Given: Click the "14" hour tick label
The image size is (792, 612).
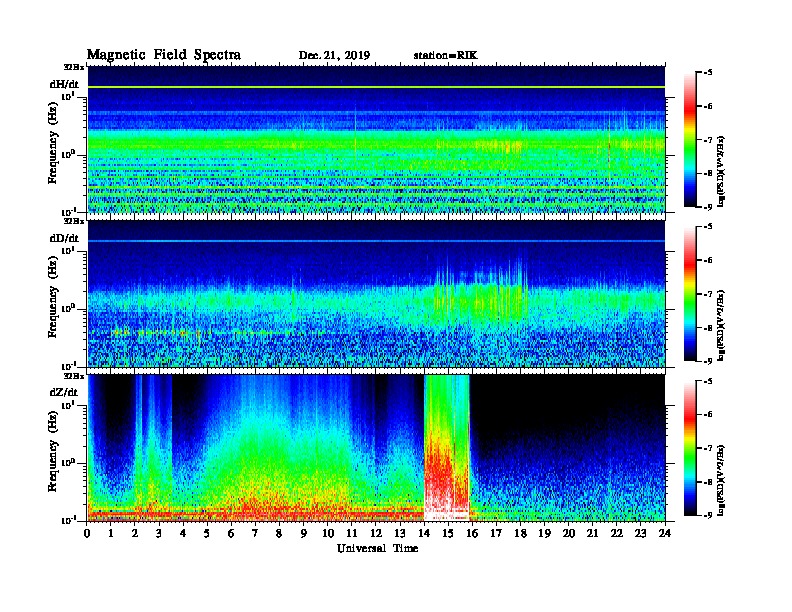Looking at the screenshot, I should (x=424, y=533).
